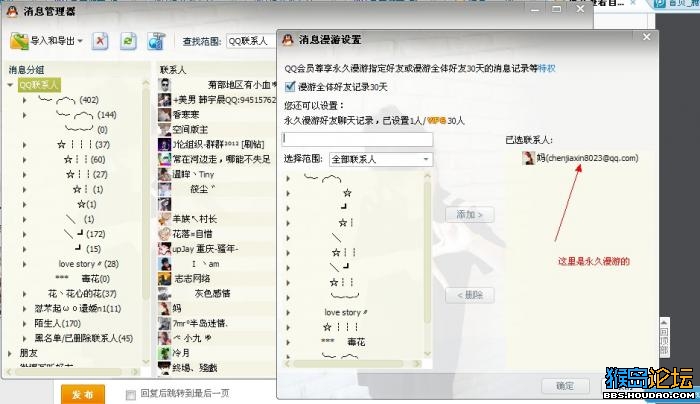
Task: Click the 联系人 column header
Action: pos(173,70)
